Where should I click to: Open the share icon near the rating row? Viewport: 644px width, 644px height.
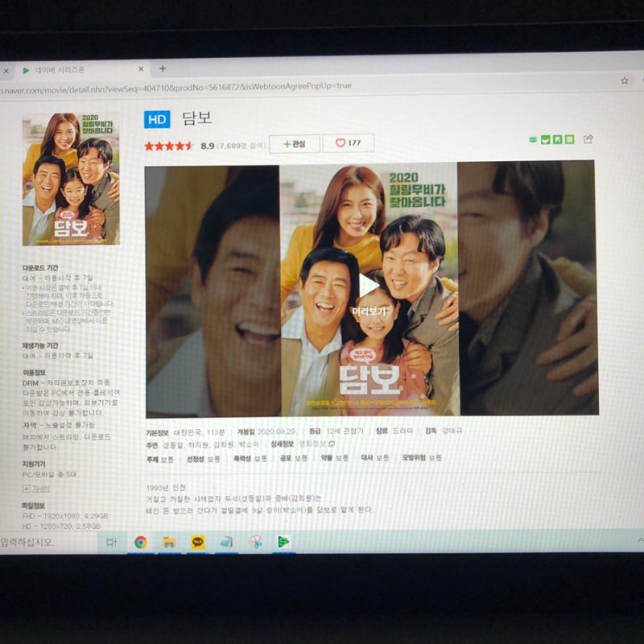click(x=588, y=139)
